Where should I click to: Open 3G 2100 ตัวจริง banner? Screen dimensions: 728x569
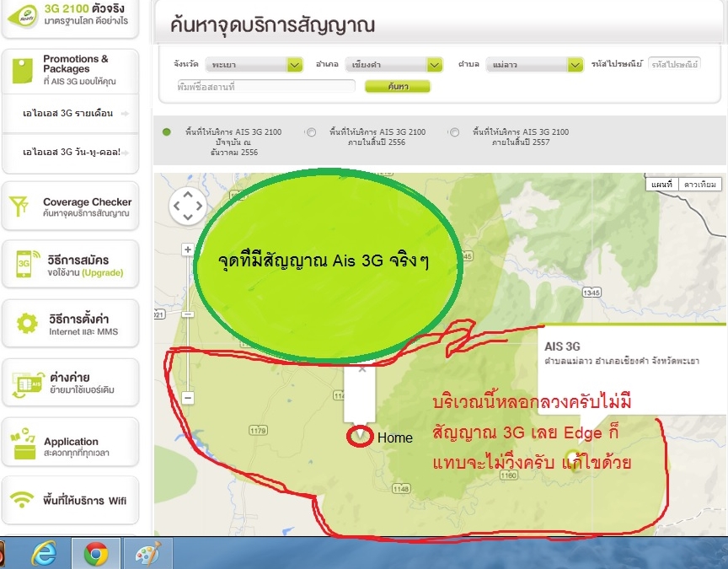(x=71, y=17)
